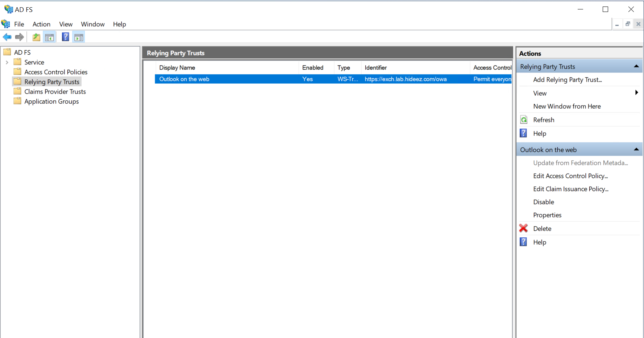Click the blue Help toolbar icon
Viewport: 644px width, 338px height.
pos(65,37)
